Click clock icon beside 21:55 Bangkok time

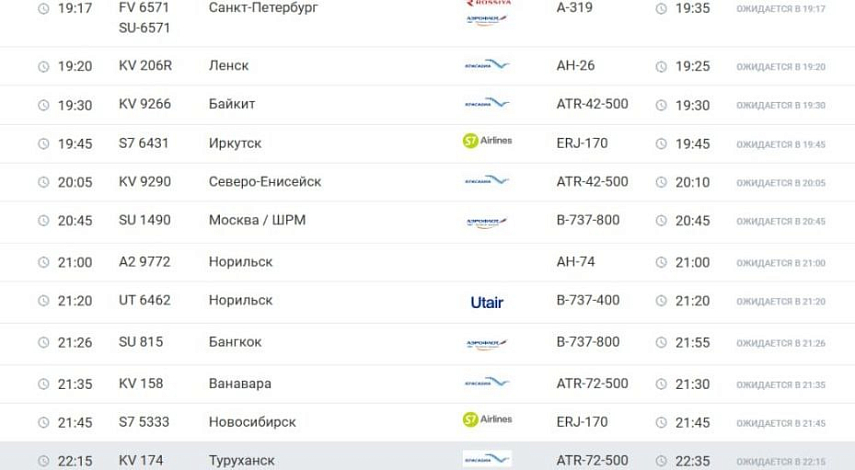(x=661, y=343)
